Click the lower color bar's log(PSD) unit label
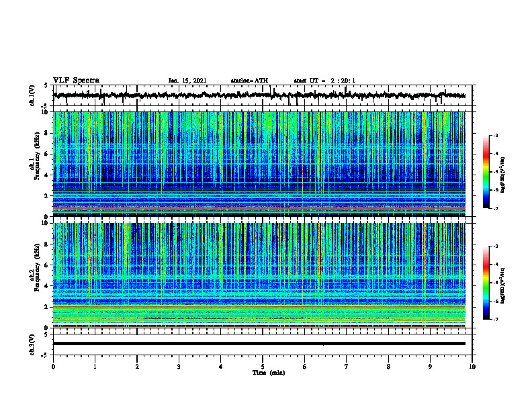Screen dimensions: 532x411 [x=503, y=285]
